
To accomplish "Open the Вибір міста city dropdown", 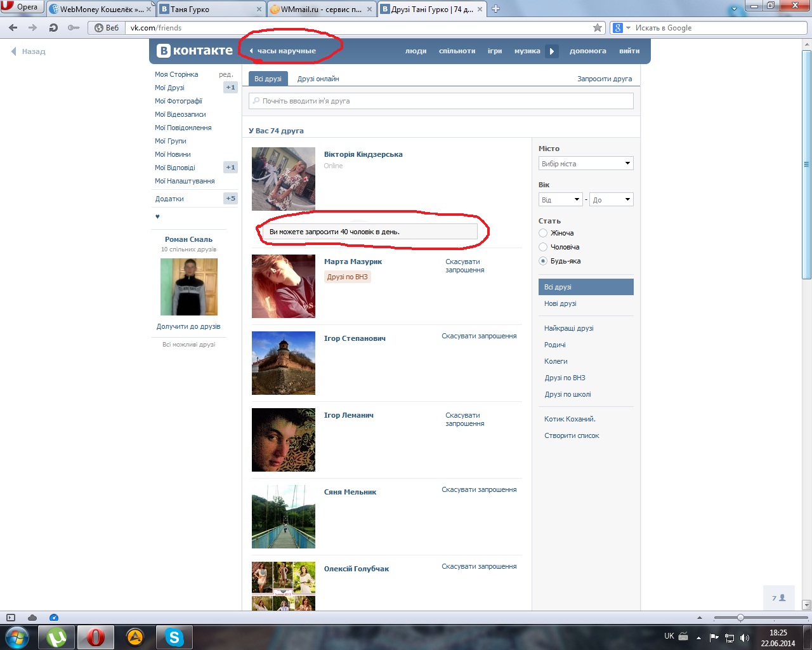I will click(x=586, y=164).
